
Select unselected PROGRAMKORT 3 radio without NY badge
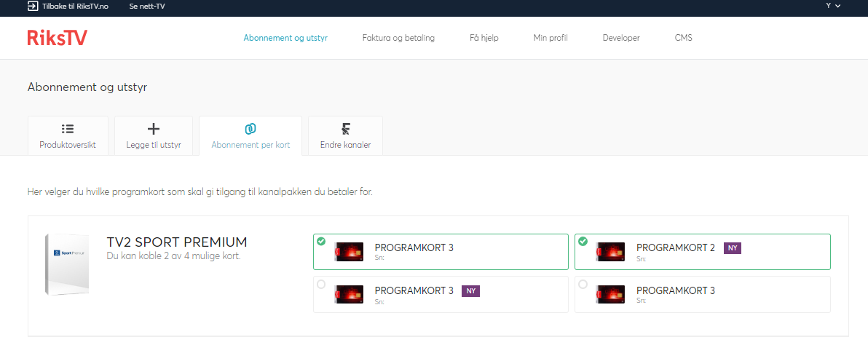[583, 284]
